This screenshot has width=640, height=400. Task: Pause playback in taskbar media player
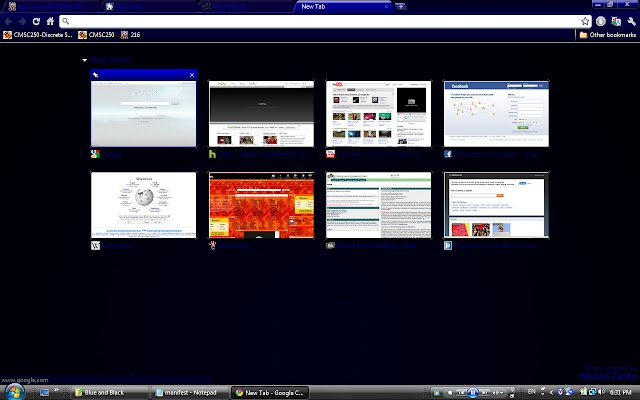point(473,393)
